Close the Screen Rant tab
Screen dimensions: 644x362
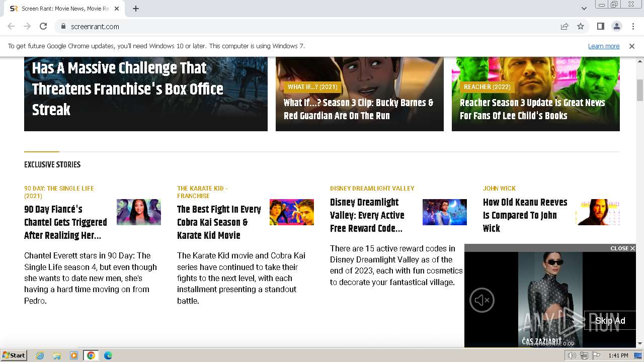tap(117, 9)
